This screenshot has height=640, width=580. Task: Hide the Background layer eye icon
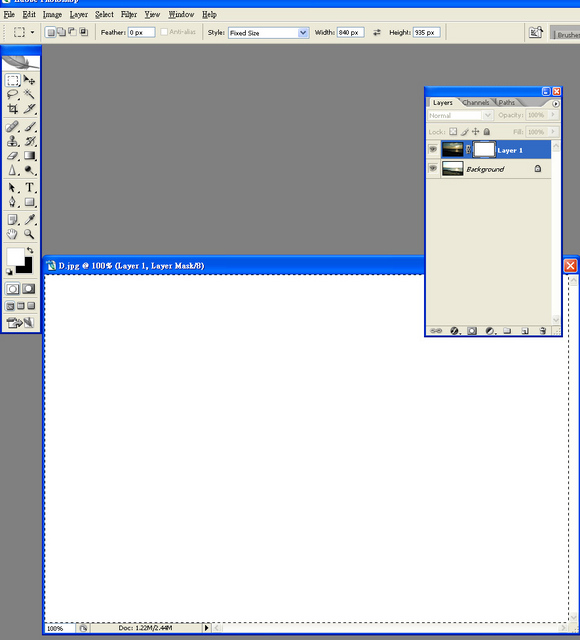[433, 168]
